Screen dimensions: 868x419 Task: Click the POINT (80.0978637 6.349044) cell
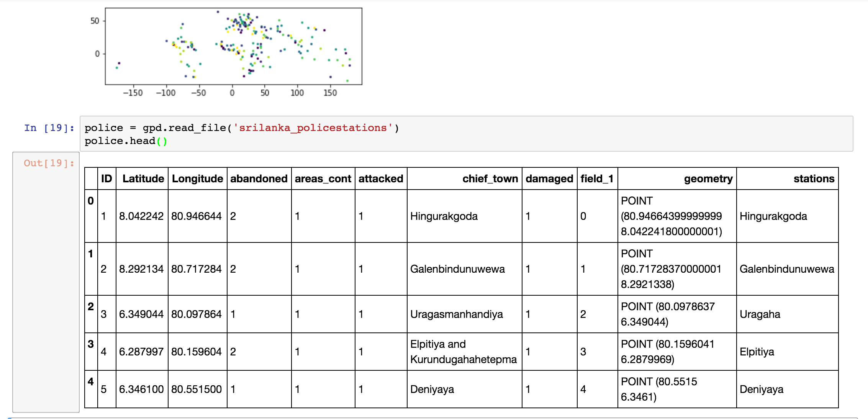(668, 314)
